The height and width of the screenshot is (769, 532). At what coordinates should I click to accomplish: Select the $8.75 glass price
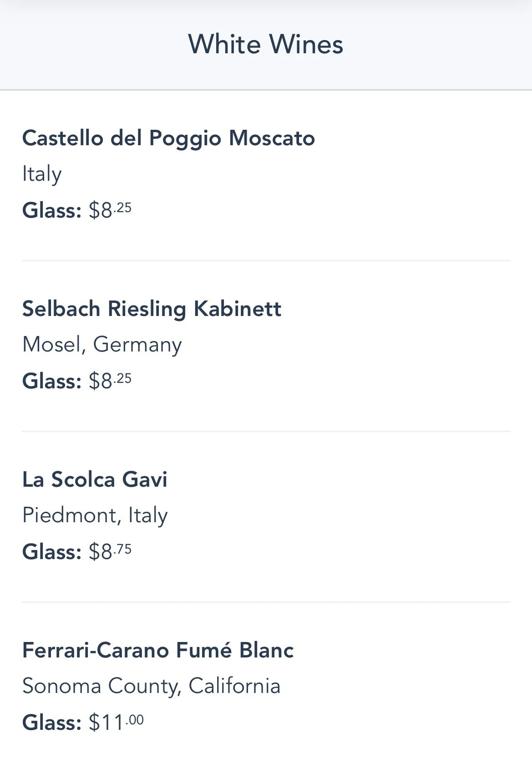tap(110, 552)
